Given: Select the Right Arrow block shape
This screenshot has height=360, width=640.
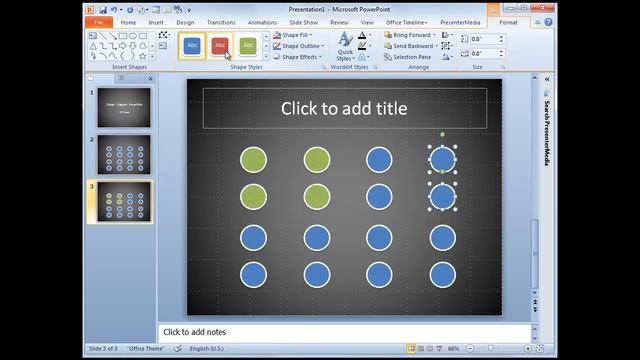Looking at the screenshot, I should [x=123, y=46].
